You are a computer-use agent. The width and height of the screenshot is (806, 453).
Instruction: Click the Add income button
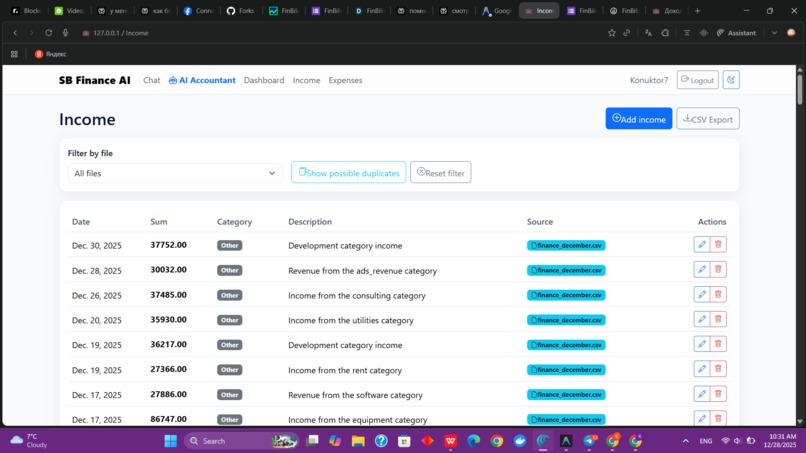pos(638,119)
